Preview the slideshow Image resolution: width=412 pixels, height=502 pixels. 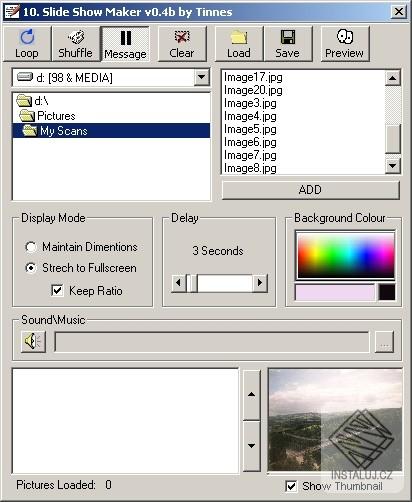coord(345,44)
